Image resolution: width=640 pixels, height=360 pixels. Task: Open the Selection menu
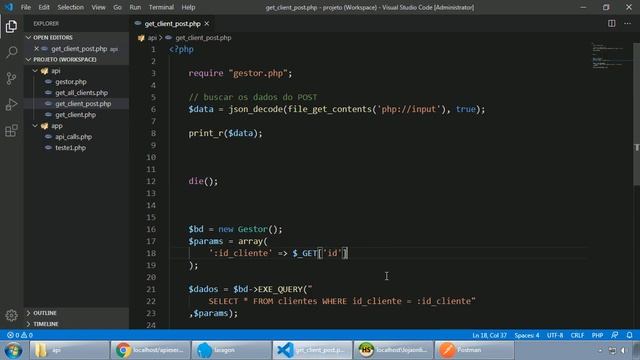pos(71,7)
